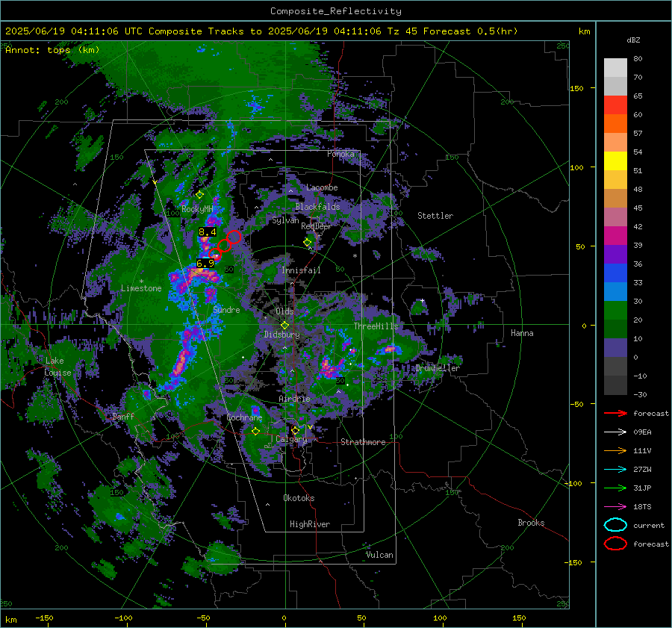672x628 pixels.
Task: Pick the tan 45–48 dBZ swatch
Action: [x=615, y=199]
